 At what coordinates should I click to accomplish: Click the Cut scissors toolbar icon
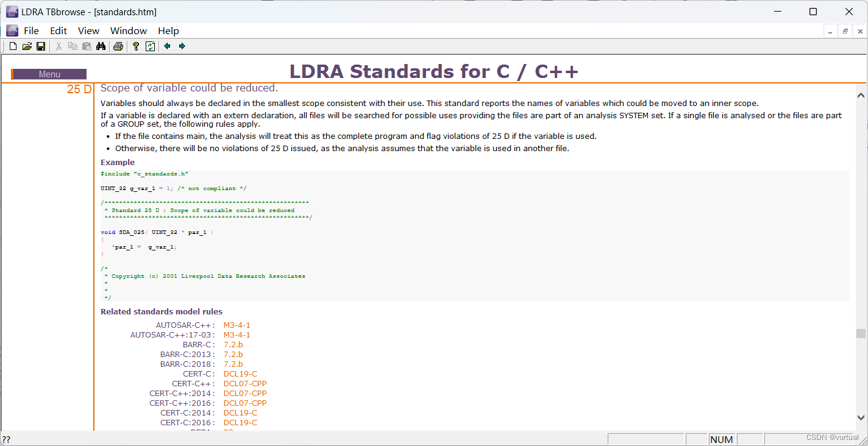click(x=59, y=46)
